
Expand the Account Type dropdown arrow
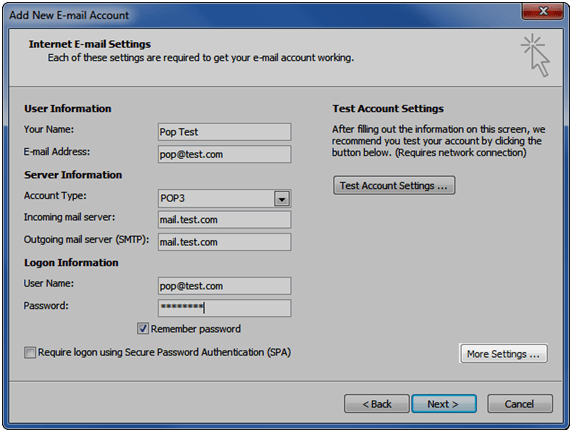click(x=282, y=199)
